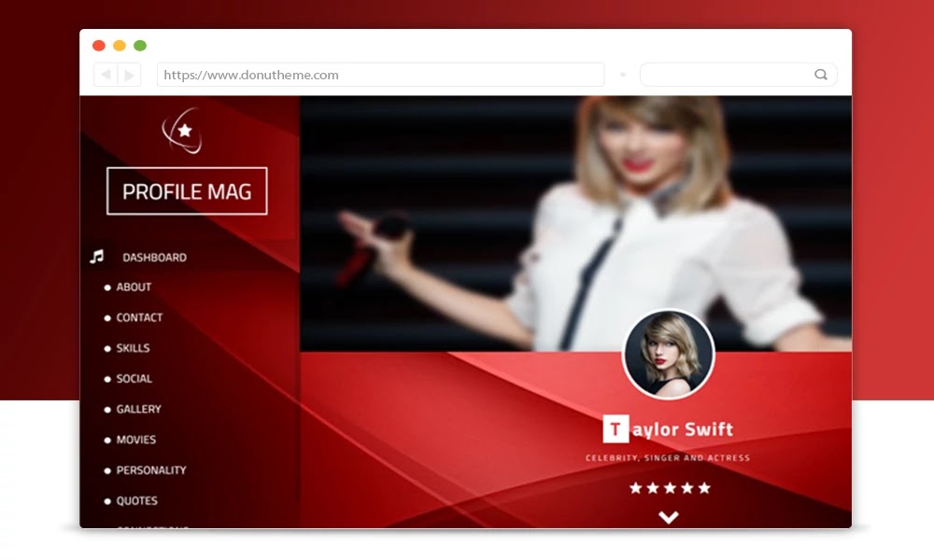Click the green maximize window dot
Image resolution: width=934 pixels, height=560 pixels.
140,46
